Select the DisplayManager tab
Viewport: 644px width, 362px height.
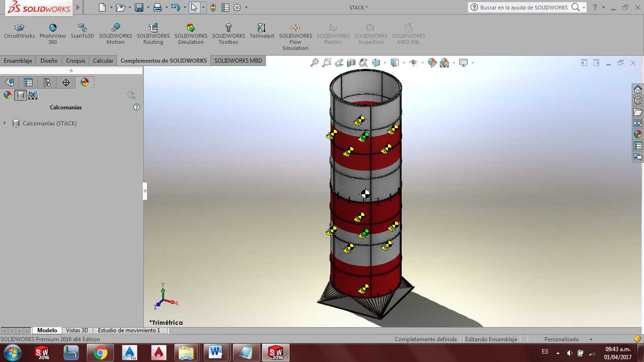[x=85, y=82]
